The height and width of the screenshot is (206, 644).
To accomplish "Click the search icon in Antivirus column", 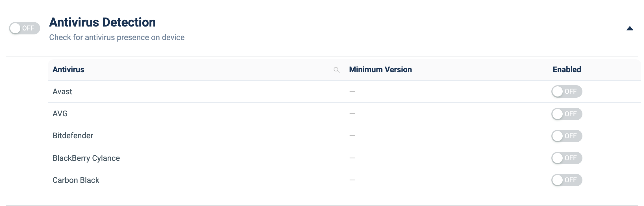I will click(x=336, y=70).
